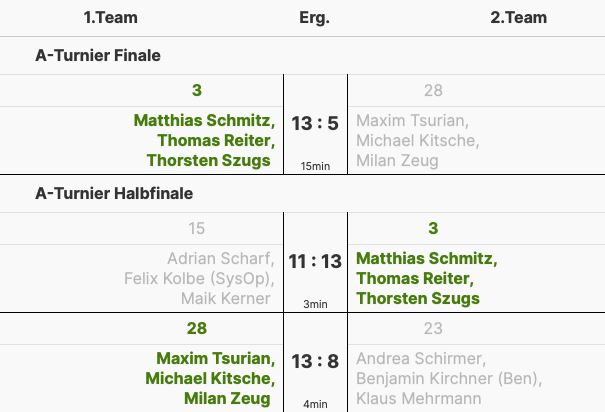Click team number 23
Viewport: 605px width, 412px height.
[x=433, y=328]
